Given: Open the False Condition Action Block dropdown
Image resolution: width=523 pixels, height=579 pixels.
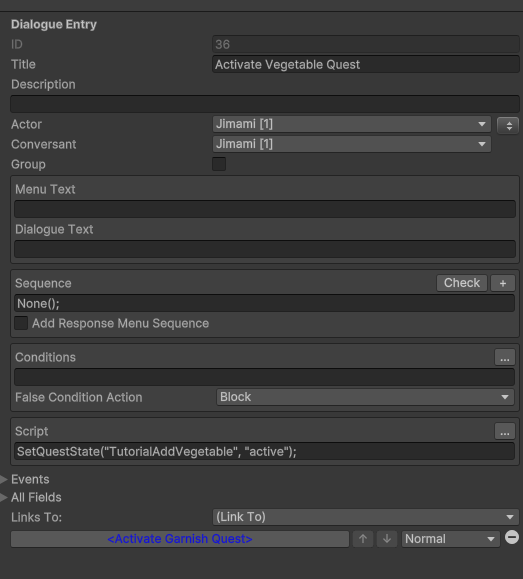Looking at the screenshot, I should [365, 397].
